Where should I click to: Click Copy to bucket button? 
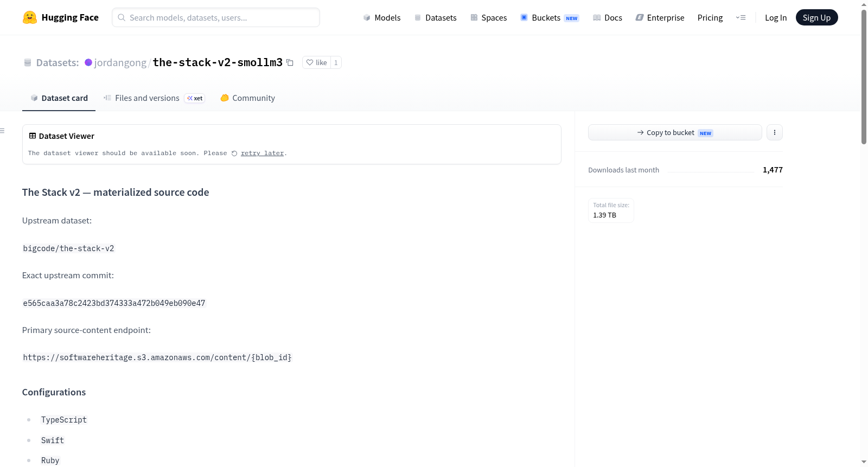click(x=675, y=132)
